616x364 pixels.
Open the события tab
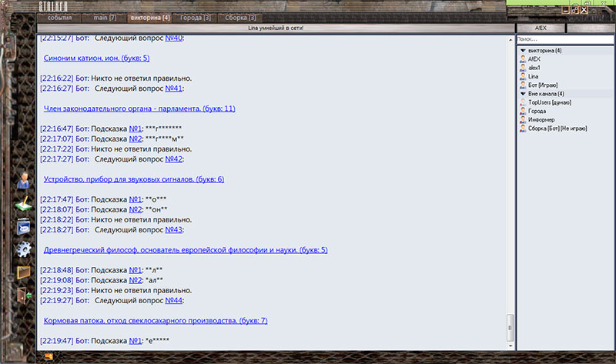[59, 16]
